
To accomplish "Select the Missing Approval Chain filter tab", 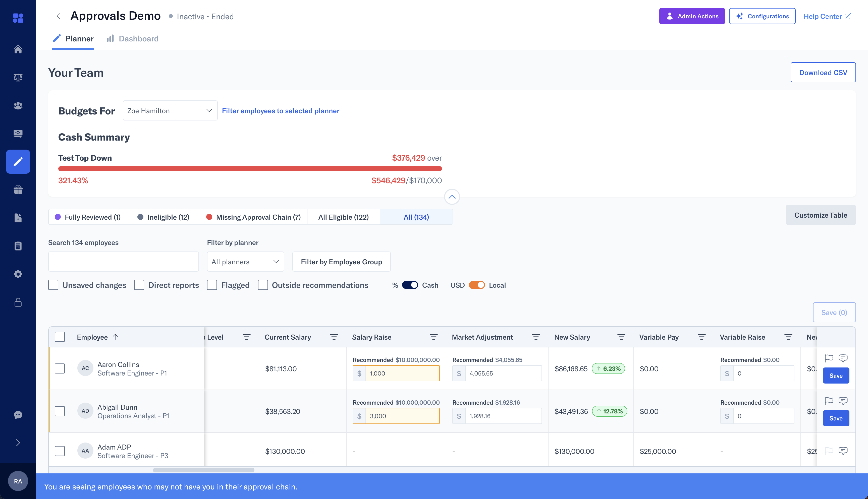I will (x=254, y=217).
